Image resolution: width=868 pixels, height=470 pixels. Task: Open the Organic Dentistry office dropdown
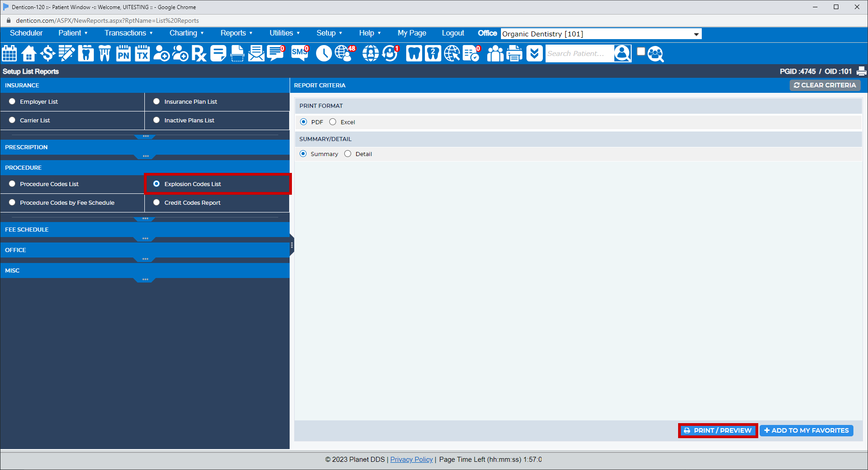tap(695, 34)
